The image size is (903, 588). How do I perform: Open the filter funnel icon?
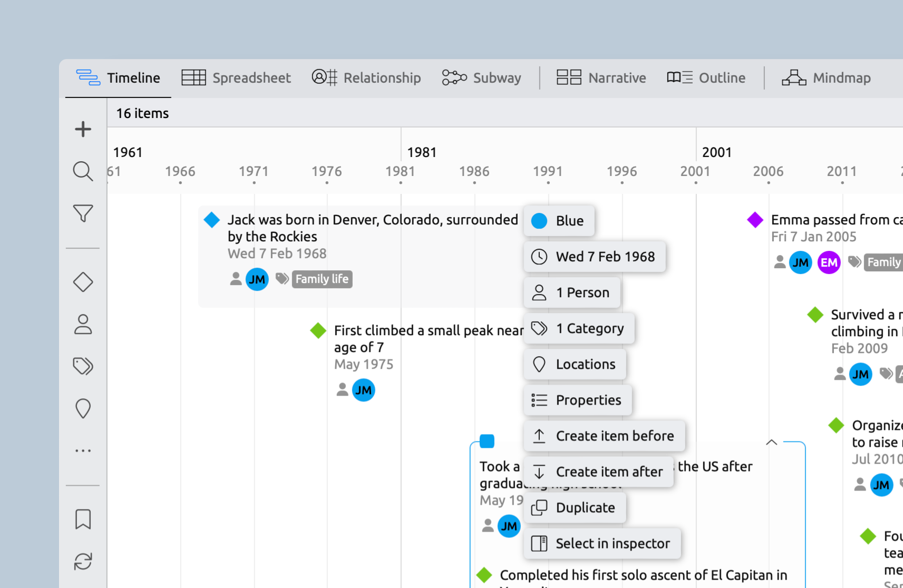tap(83, 213)
